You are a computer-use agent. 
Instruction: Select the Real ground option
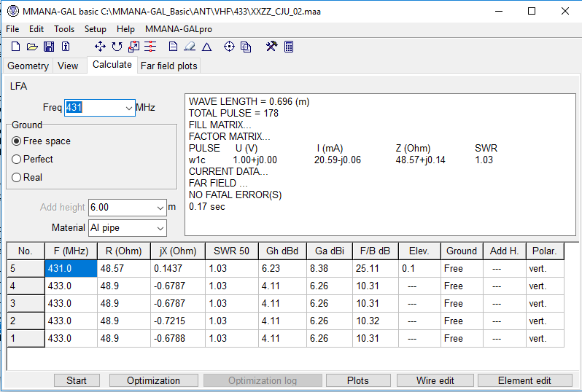pos(17,177)
